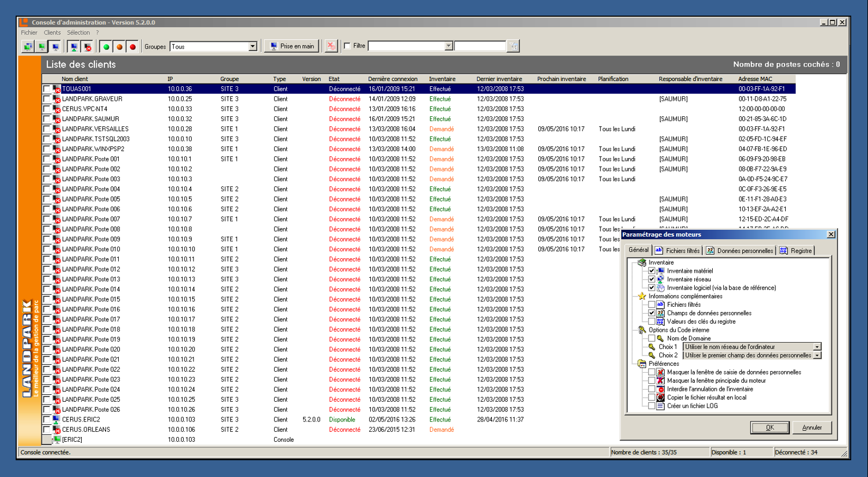Click the Prise en main button
This screenshot has width=868, height=477.
coord(291,46)
